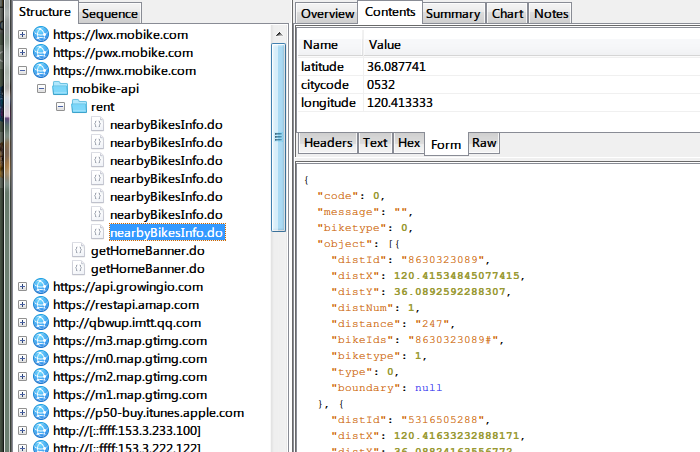Switch to the Structure tab

[45, 12]
